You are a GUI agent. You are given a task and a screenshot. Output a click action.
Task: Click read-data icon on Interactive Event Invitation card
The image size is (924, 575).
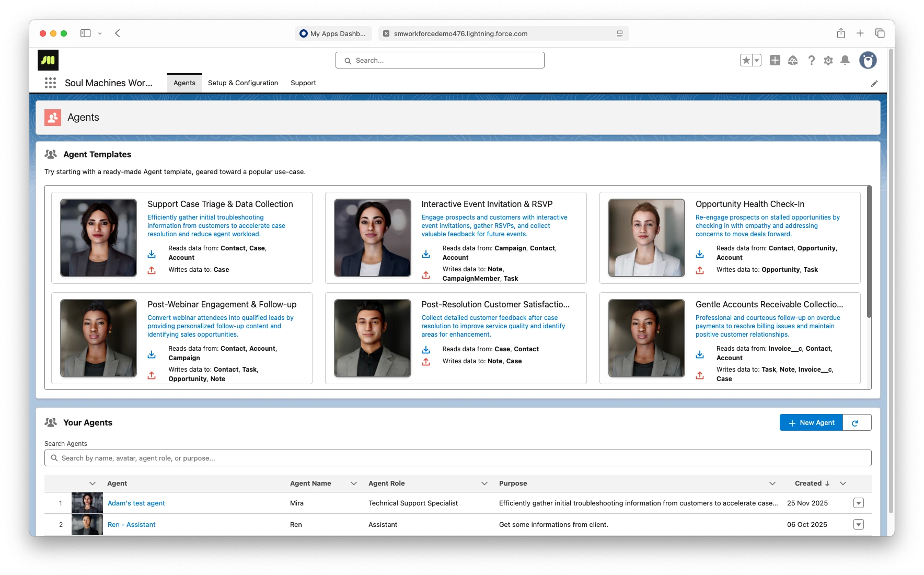point(426,254)
